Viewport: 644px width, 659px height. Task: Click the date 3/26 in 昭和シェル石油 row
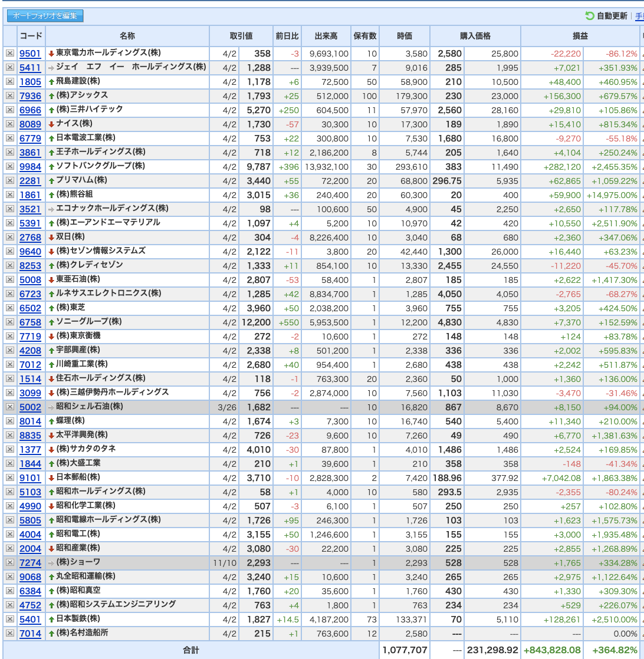(x=227, y=408)
